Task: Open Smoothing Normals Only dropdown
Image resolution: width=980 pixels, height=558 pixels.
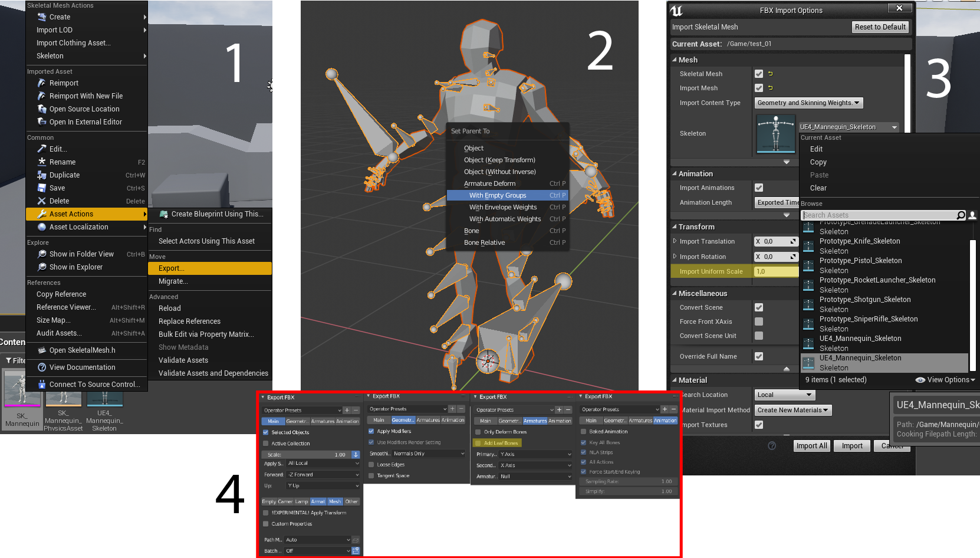Action: click(429, 454)
